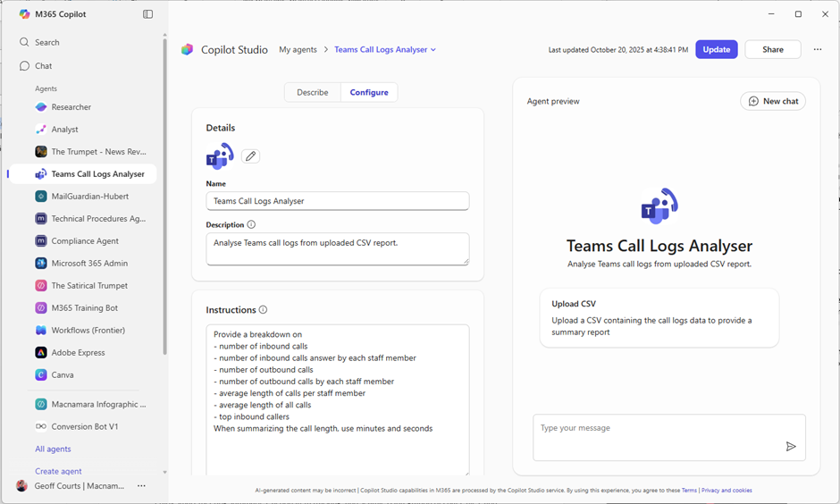The image size is (840, 504).
Task: Click the Teams Call Logs Analyser sidebar icon
Action: pos(41,174)
